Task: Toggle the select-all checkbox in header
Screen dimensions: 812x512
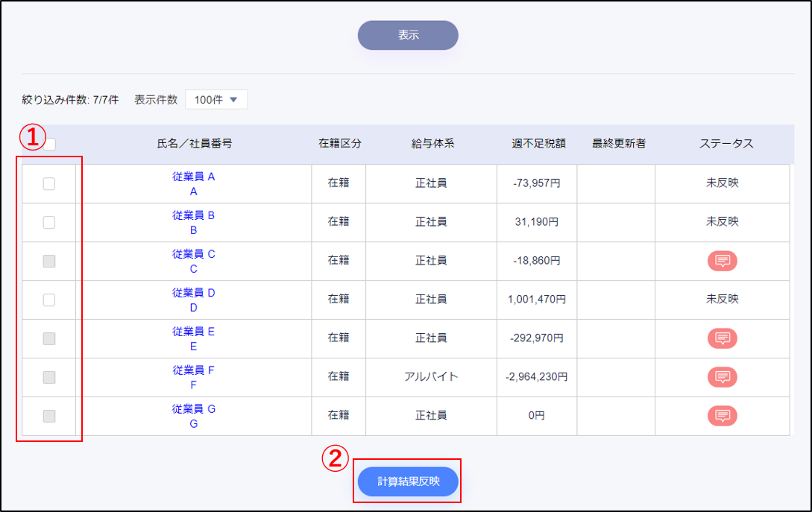Action: tap(50, 145)
